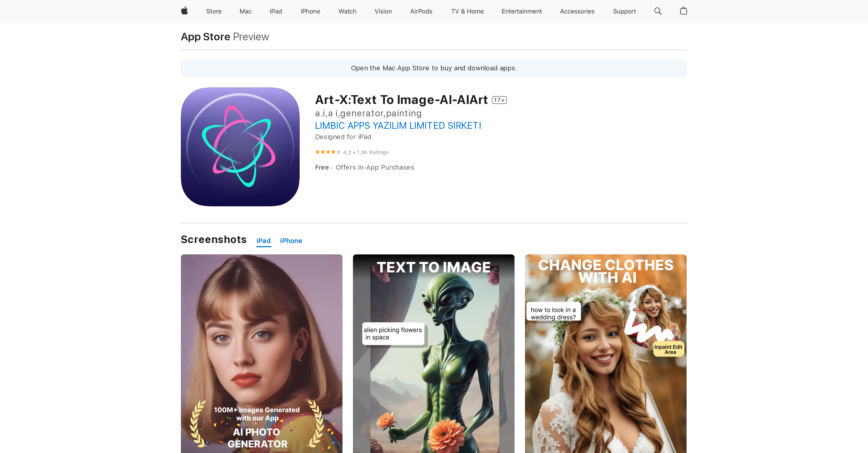This screenshot has height=453, width=868.
Task: Select the Watch menu item
Action: pos(347,11)
